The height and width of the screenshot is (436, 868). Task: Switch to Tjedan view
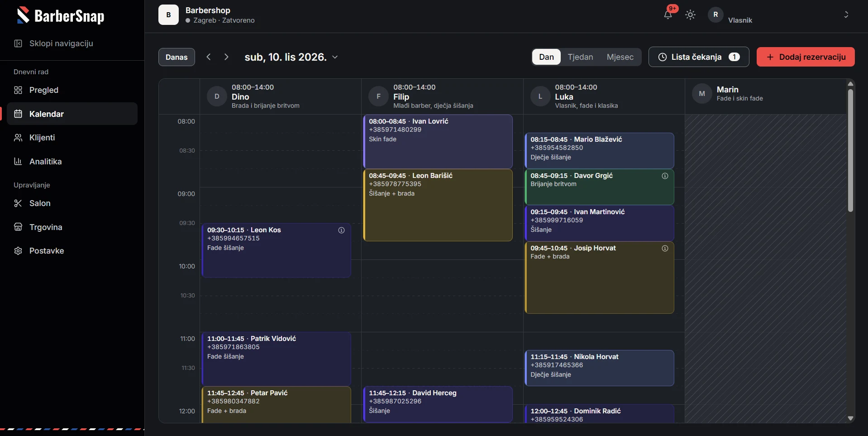(580, 57)
